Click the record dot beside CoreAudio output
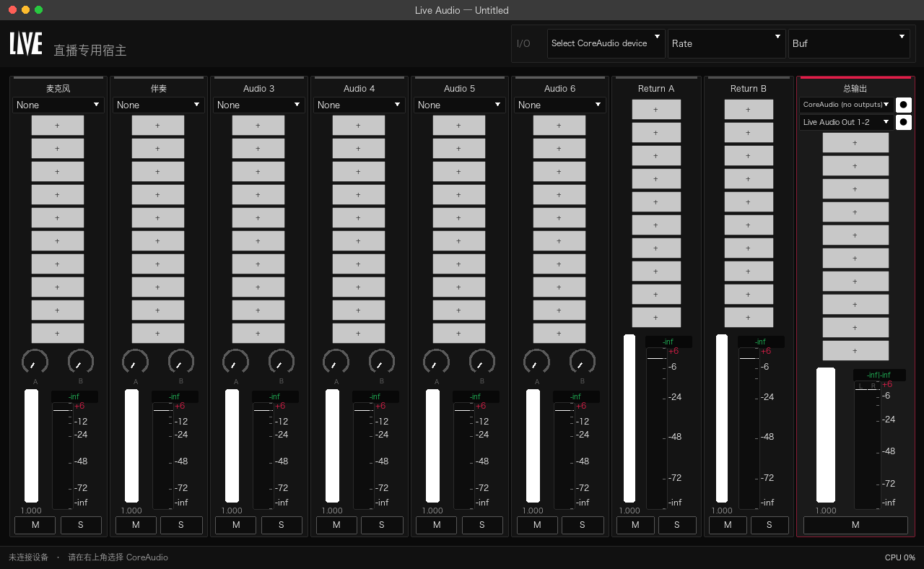Image resolution: width=924 pixels, height=569 pixels. [x=904, y=105]
